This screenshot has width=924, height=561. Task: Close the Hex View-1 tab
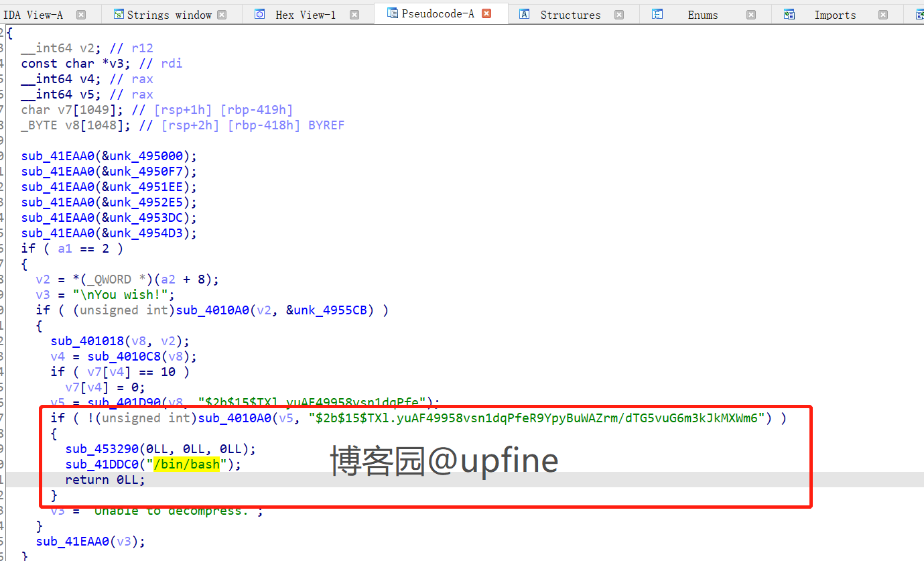tap(354, 14)
